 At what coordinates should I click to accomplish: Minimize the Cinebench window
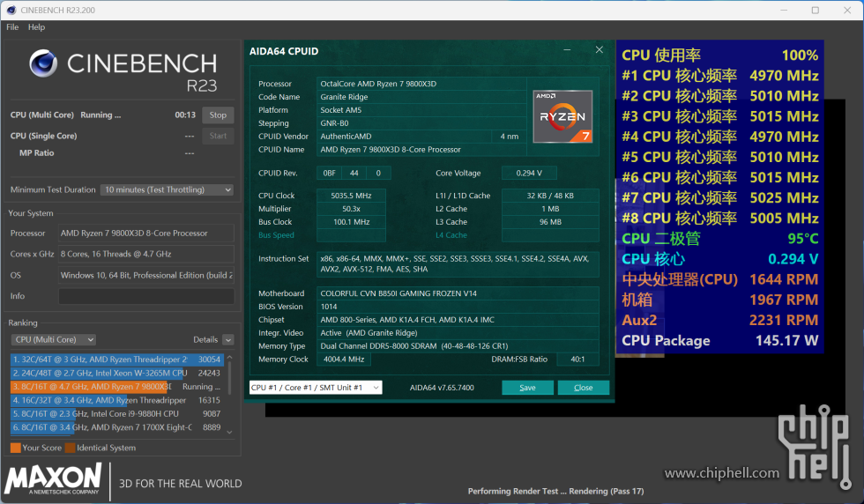tap(784, 10)
